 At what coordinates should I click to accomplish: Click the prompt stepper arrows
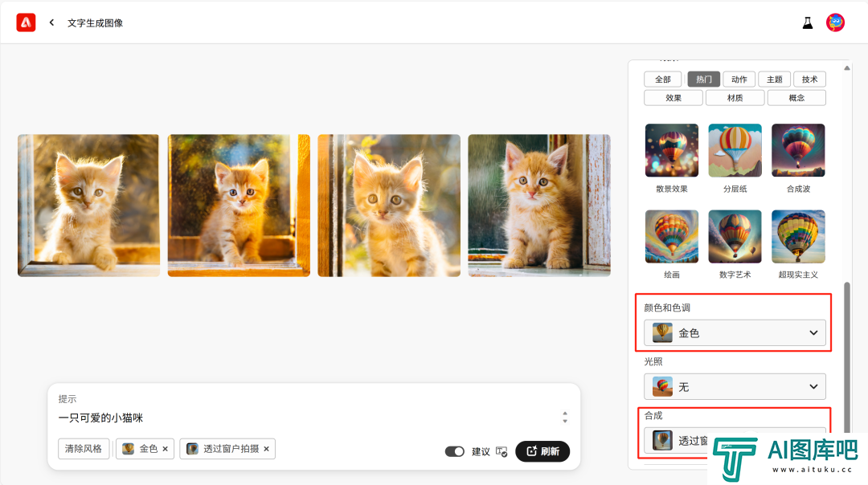pyautogui.click(x=565, y=417)
